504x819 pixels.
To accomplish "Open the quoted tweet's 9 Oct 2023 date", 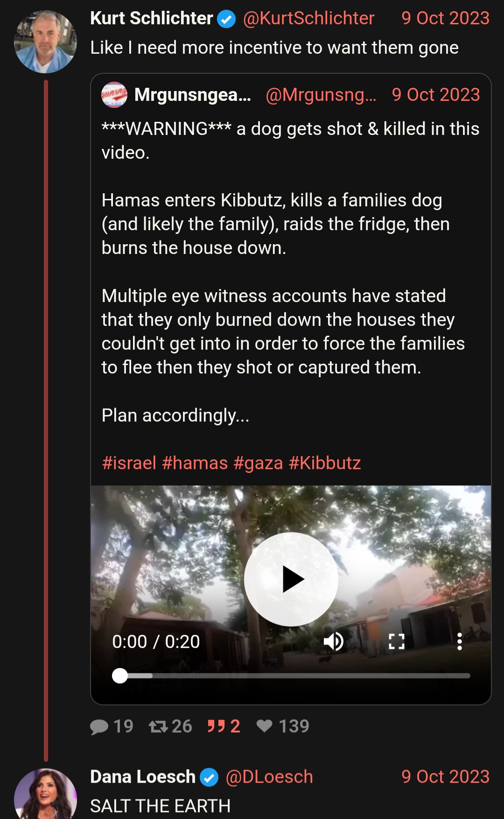I will click(x=436, y=95).
